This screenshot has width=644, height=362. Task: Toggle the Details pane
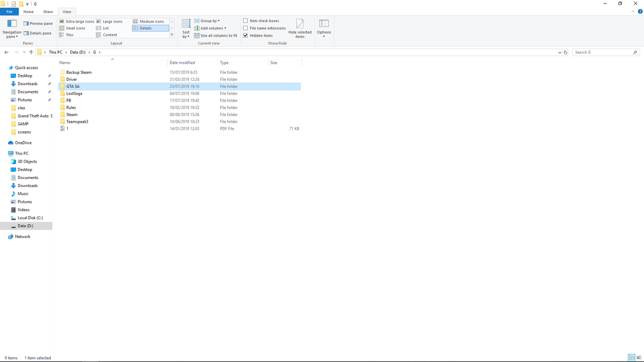click(37, 33)
